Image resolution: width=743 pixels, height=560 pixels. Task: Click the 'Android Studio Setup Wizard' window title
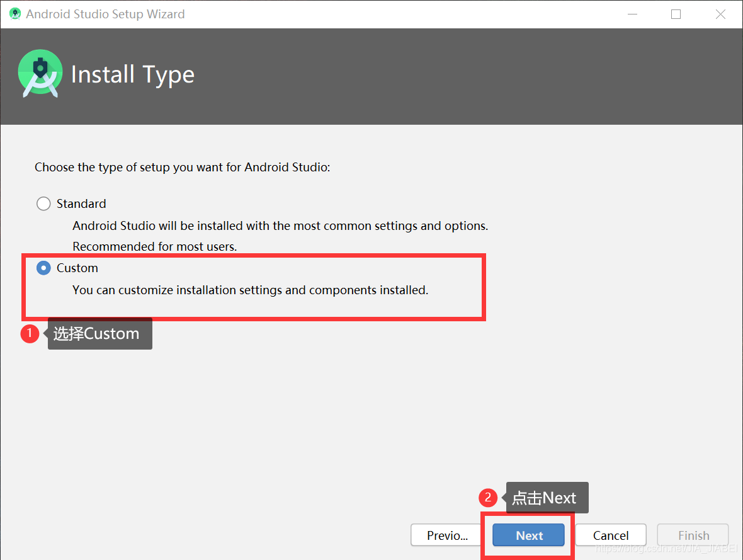[105, 14]
